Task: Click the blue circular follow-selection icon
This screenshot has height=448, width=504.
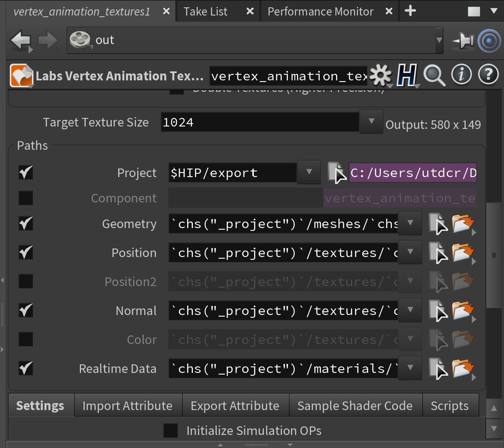Action: click(x=489, y=41)
